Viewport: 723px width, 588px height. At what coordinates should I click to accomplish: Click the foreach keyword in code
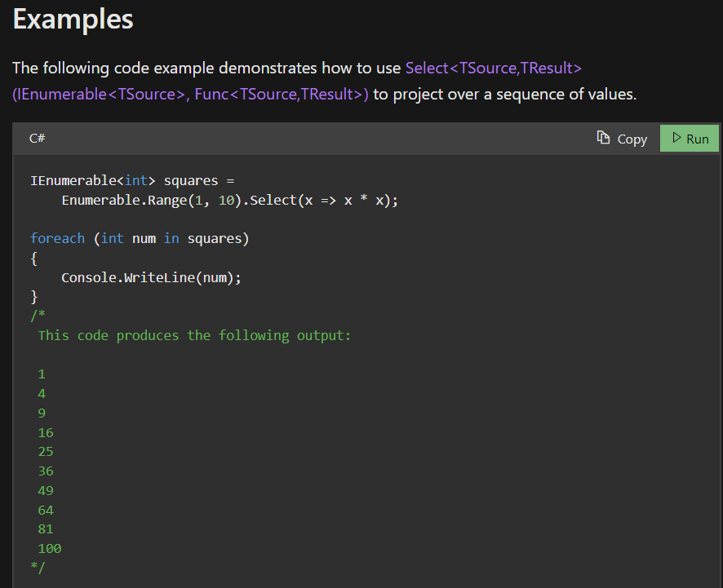point(58,238)
